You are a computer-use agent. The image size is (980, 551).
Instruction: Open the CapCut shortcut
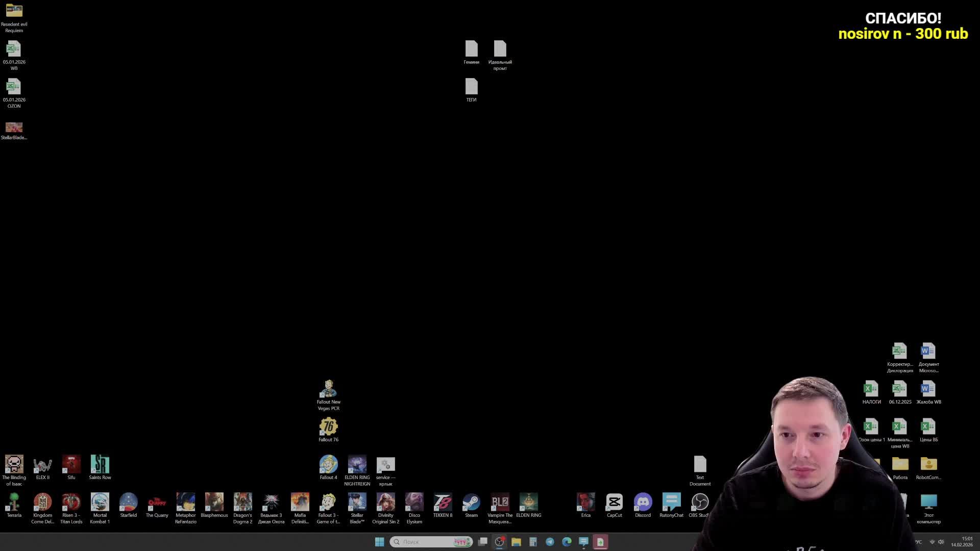(x=614, y=503)
